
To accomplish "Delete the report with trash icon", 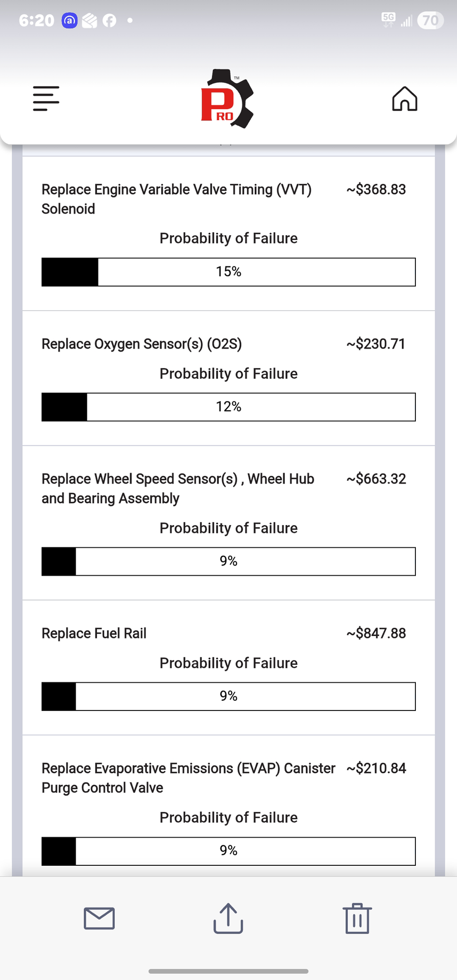I will click(x=357, y=918).
